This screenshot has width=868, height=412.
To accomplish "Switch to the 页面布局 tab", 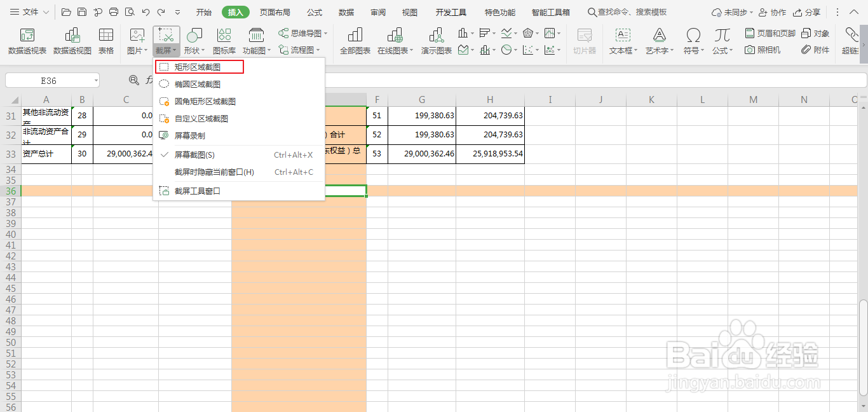I will click(275, 12).
